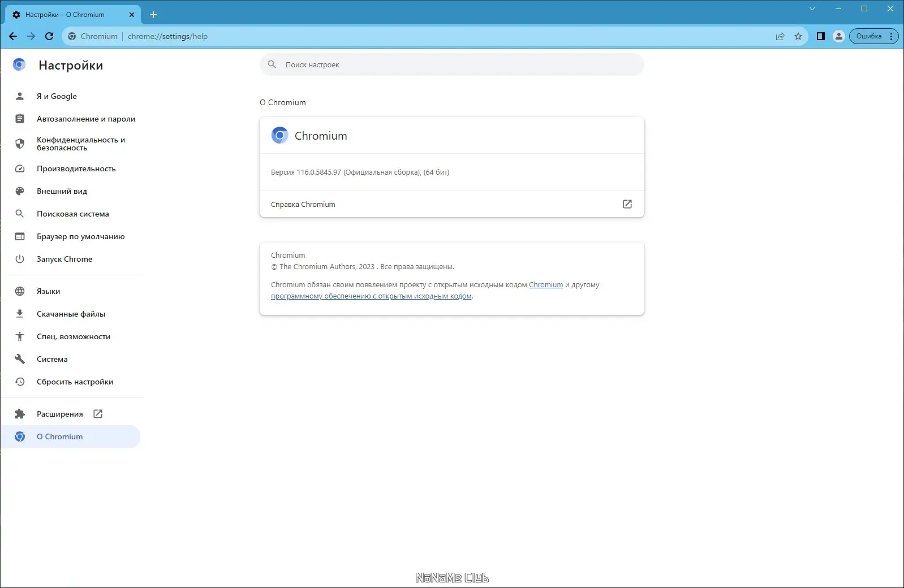Image resolution: width=904 pixels, height=588 pixels.
Task: Click the forward navigation arrow
Action: (31, 36)
